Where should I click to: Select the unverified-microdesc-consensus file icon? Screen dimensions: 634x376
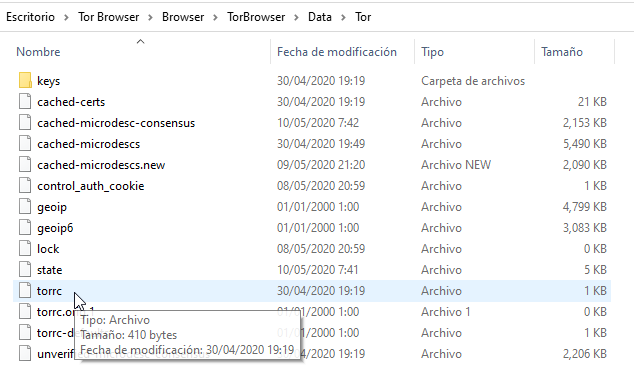click(25, 354)
